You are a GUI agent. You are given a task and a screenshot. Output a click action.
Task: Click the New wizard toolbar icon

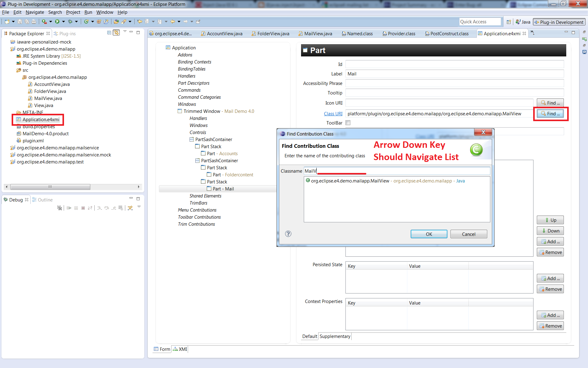(7, 21)
